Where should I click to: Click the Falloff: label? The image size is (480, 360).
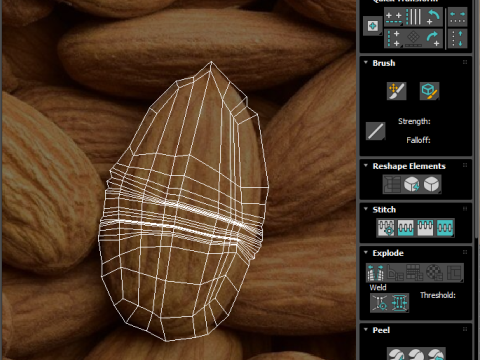418,140
